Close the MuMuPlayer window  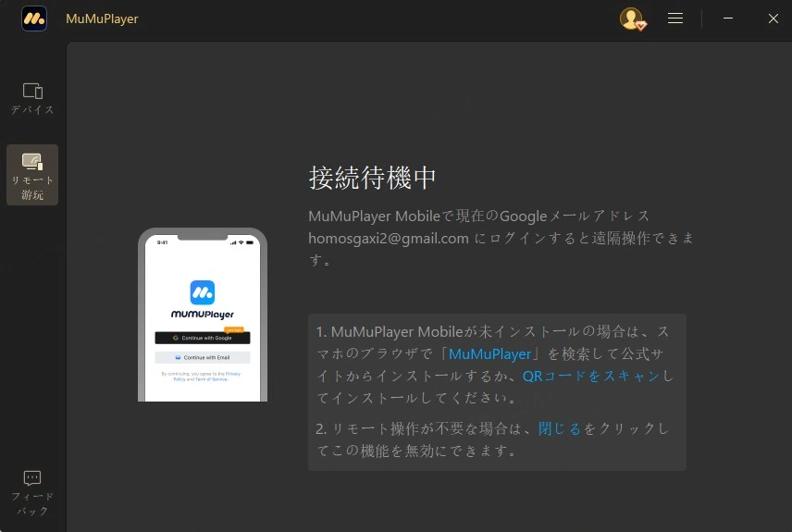click(x=773, y=19)
